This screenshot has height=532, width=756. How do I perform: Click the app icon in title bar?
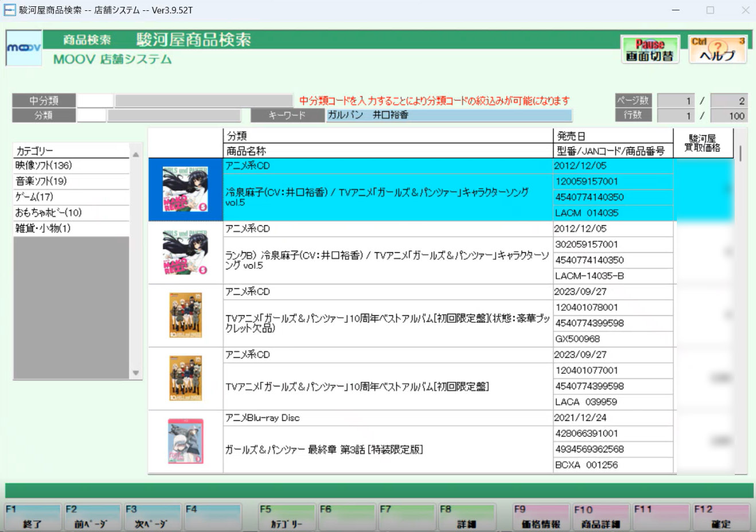coord(9,10)
